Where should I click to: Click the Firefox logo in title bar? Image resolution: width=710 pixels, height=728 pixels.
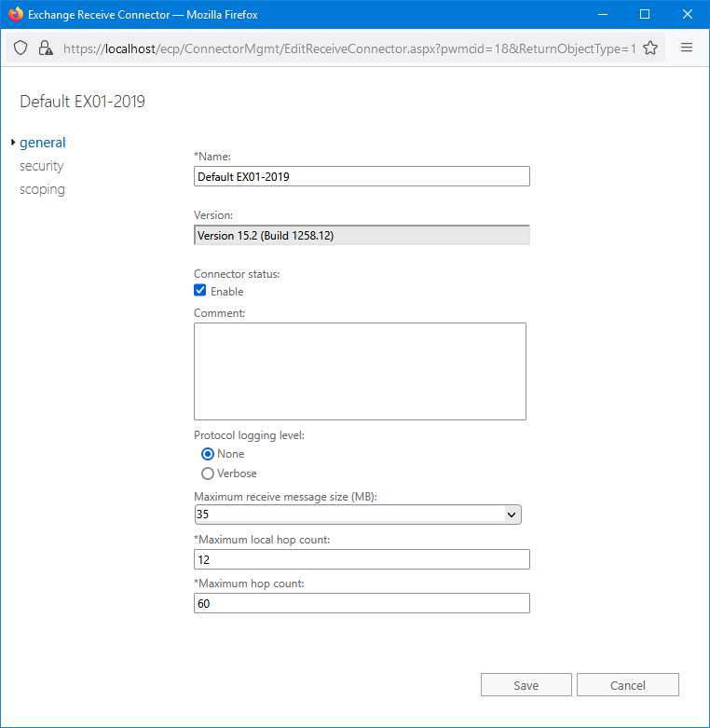(x=15, y=15)
